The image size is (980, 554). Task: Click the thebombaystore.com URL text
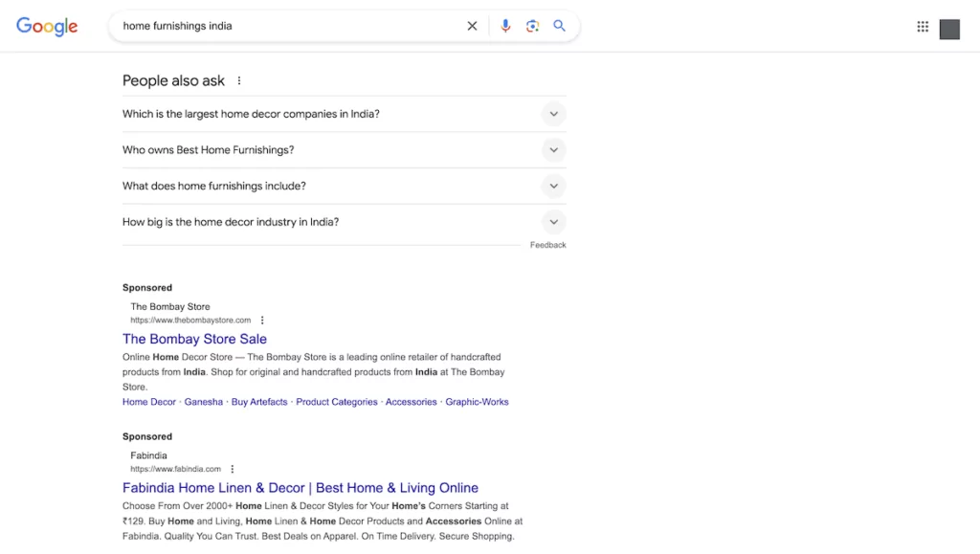[x=190, y=320]
